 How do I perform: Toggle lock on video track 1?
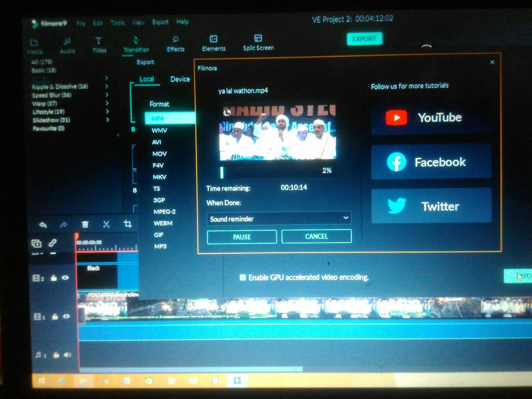55,317
